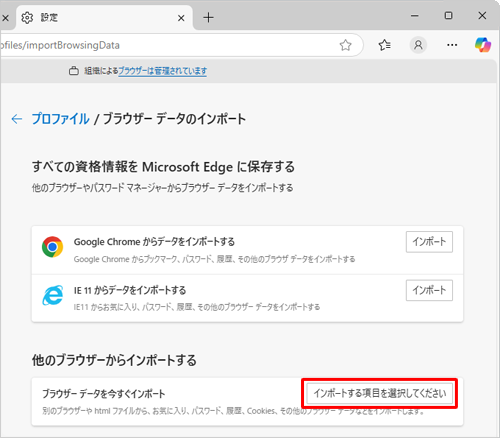The image size is (500, 438).
Task: Click the briefcase managed-by-organization icon
Action: [74, 71]
